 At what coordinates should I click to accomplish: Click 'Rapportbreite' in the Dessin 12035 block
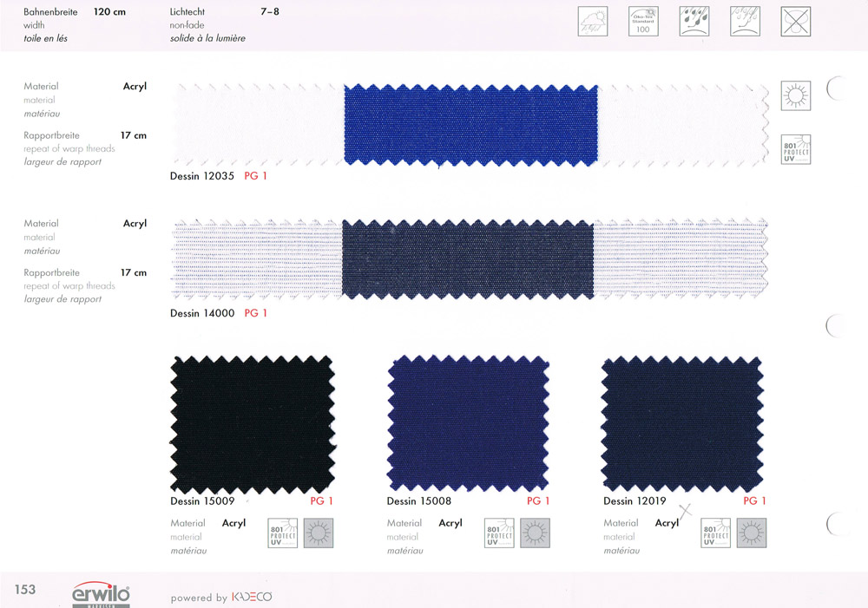[51, 135]
